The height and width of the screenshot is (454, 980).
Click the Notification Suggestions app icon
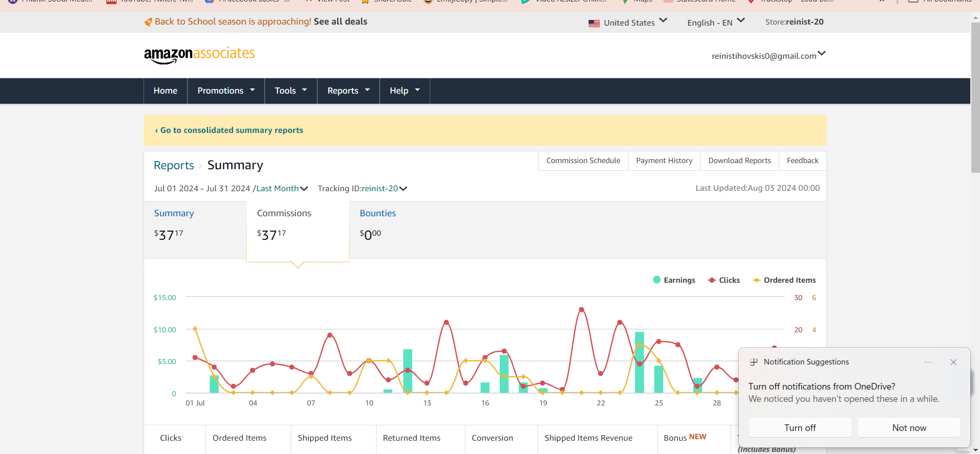[x=754, y=362]
